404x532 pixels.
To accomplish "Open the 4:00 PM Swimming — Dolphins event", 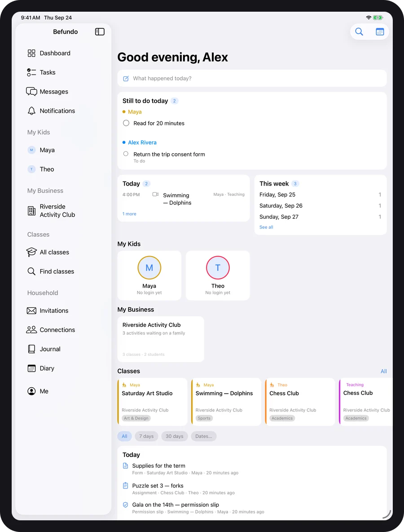I will pos(183,199).
